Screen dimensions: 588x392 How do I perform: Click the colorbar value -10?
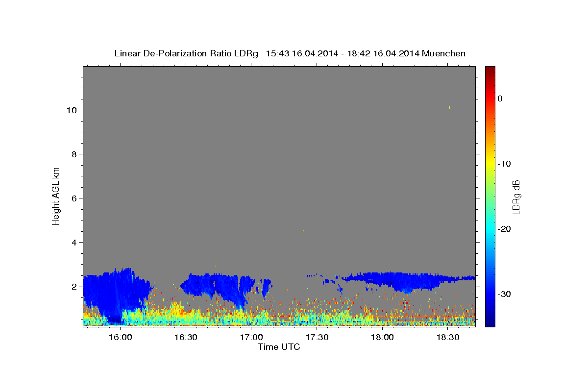[504, 164]
